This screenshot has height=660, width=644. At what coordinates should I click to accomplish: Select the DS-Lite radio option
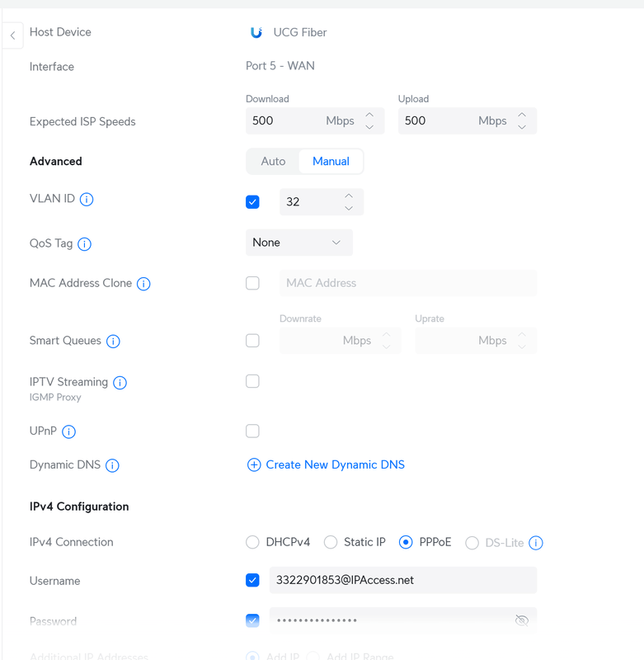(472, 543)
